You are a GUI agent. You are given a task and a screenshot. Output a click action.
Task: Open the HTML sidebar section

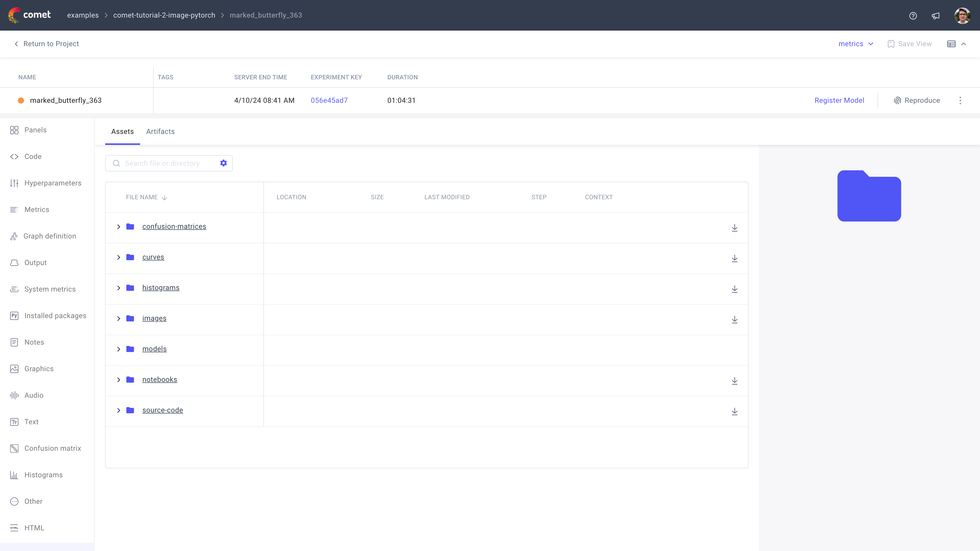34,528
